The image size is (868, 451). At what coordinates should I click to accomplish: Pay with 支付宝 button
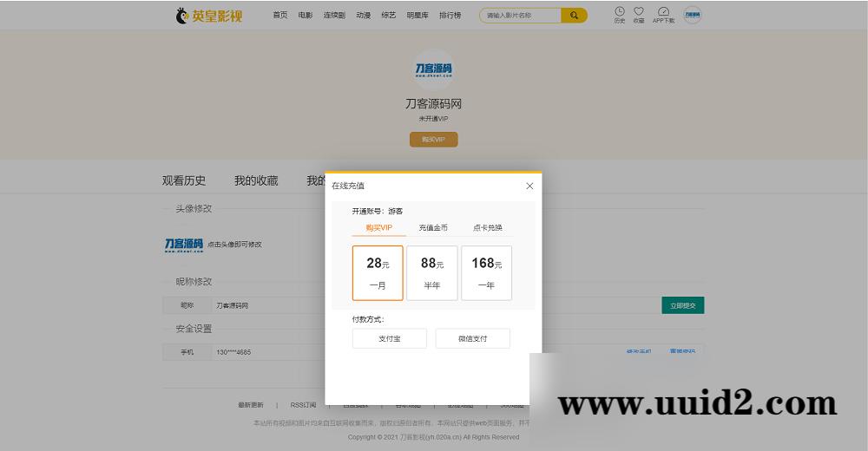[x=390, y=338]
